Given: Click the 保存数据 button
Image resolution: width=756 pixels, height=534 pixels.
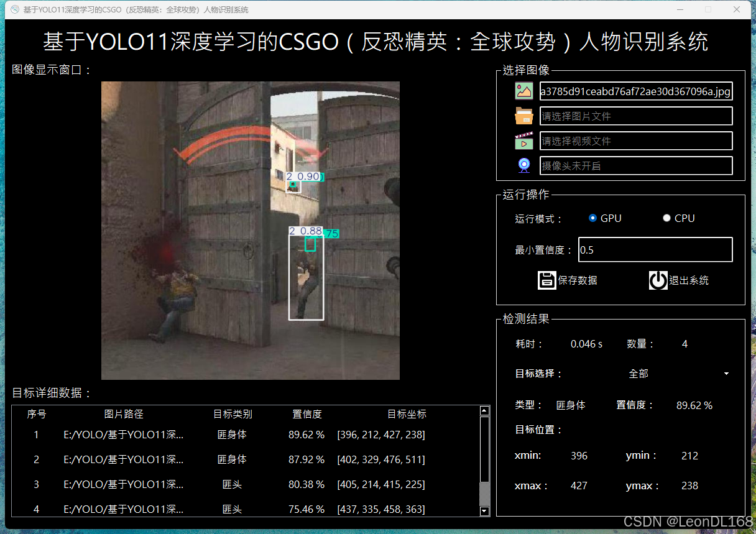Looking at the screenshot, I should (x=568, y=280).
